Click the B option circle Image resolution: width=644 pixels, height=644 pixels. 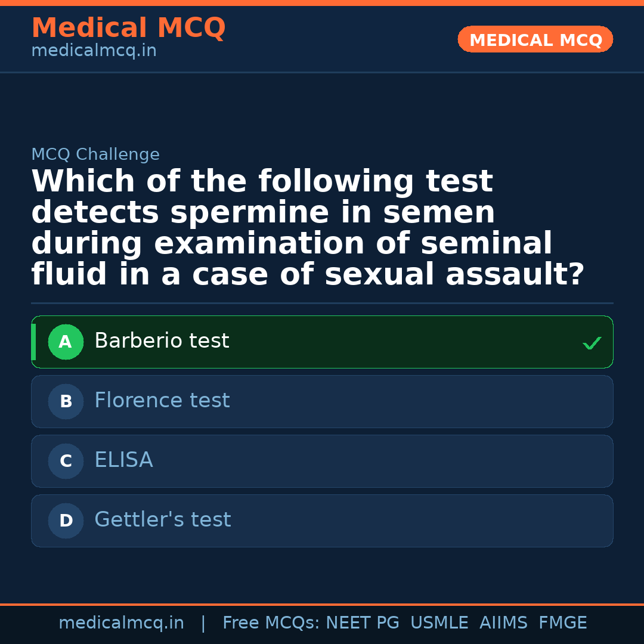66,401
